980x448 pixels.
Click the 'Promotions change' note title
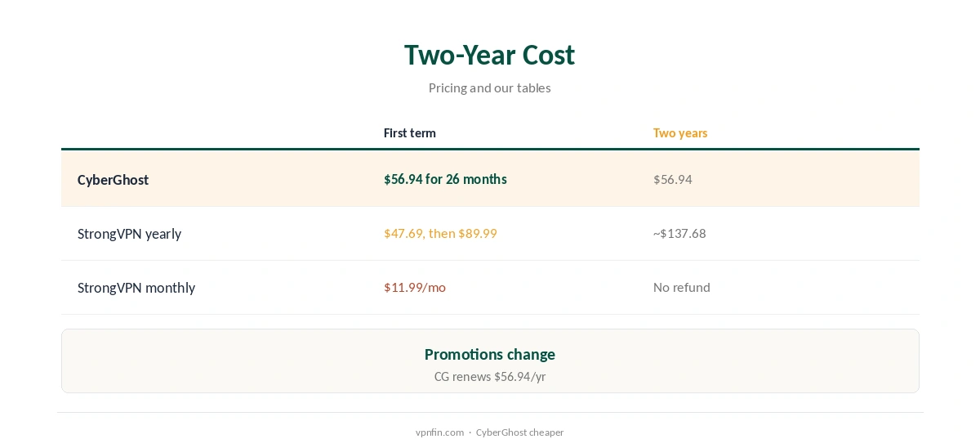coord(490,354)
